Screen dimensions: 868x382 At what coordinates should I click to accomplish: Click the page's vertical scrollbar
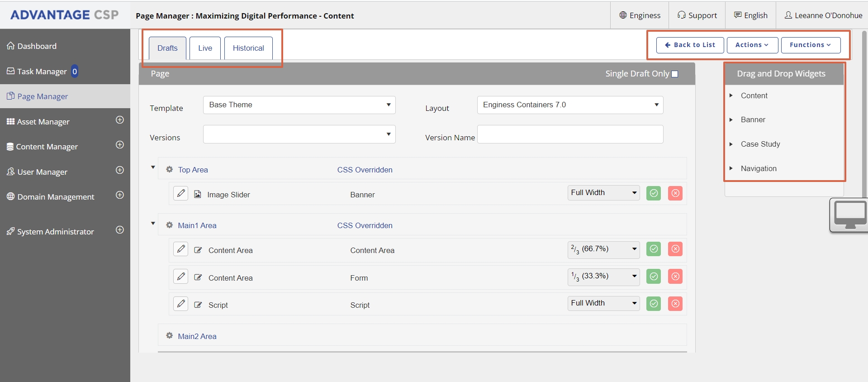[x=865, y=113]
